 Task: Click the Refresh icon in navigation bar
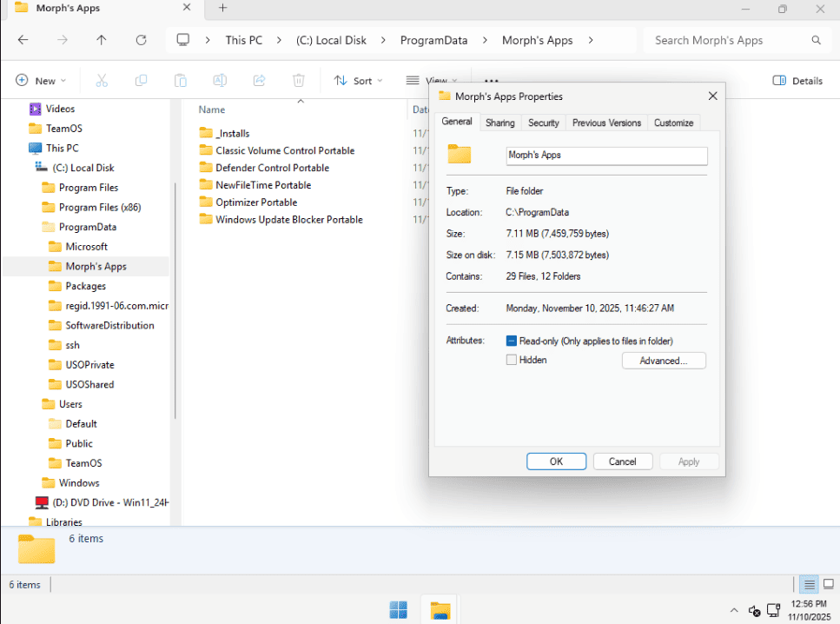coord(141,40)
